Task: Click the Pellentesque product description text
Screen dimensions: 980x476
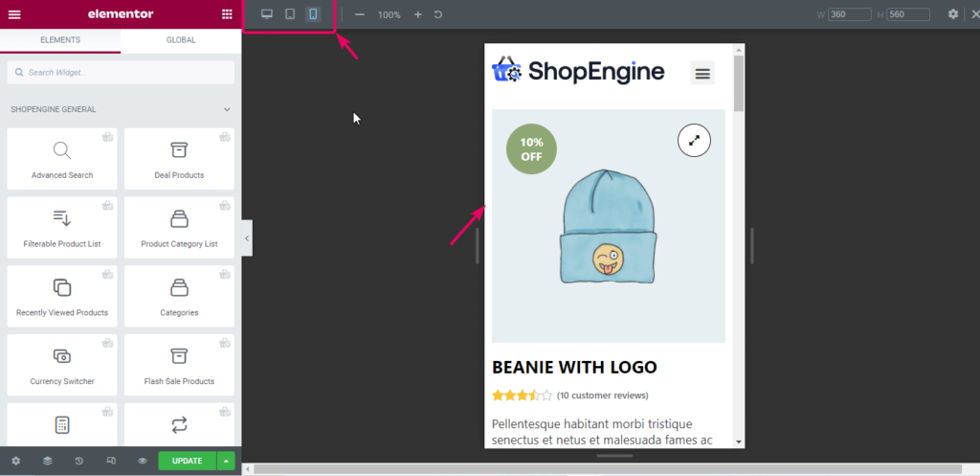Action: pyautogui.click(x=603, y=432)
